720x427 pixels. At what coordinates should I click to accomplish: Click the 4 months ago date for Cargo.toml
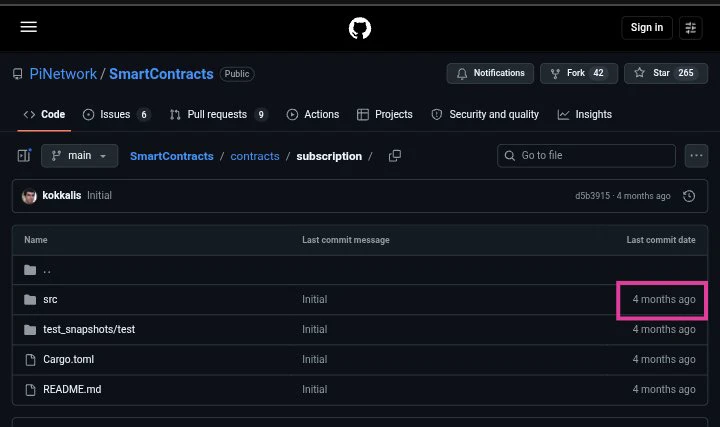pos(664,360)
